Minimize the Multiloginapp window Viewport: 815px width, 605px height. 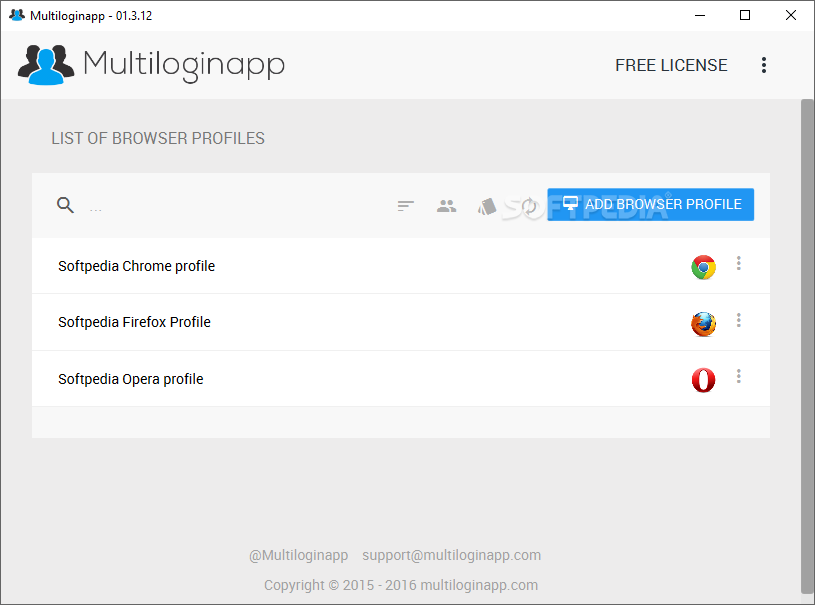pyautogui.click(x=700, y=15)
